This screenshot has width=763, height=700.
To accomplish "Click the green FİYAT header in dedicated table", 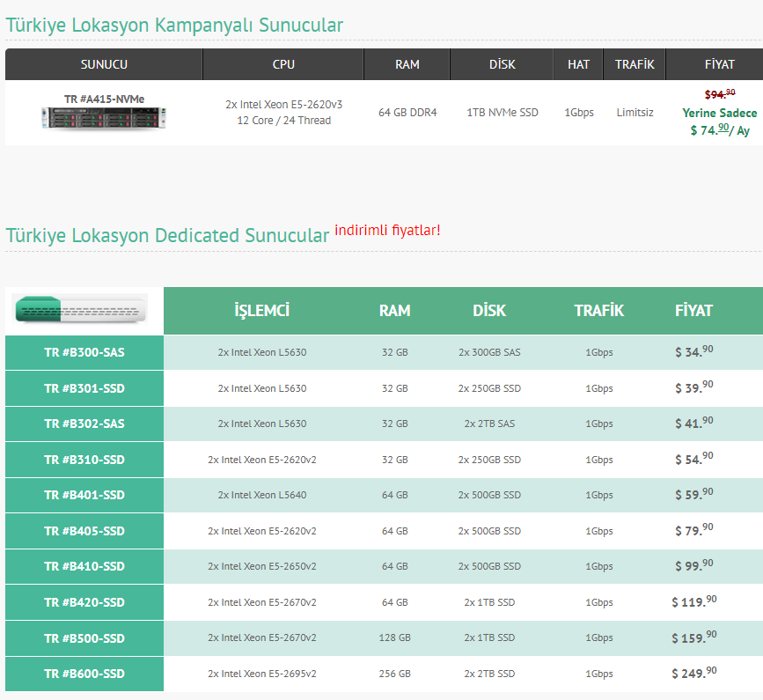I will 693,311.
